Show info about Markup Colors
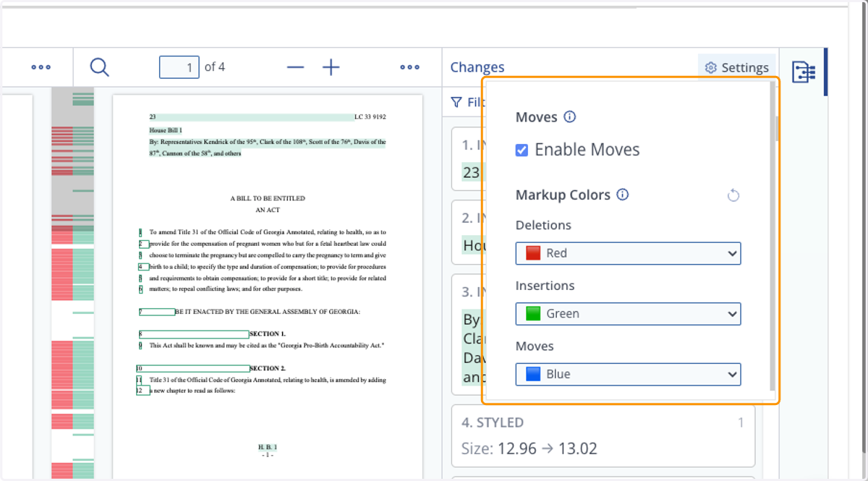The height and width of the screenshot is (481, 868). tap(622, 195)
